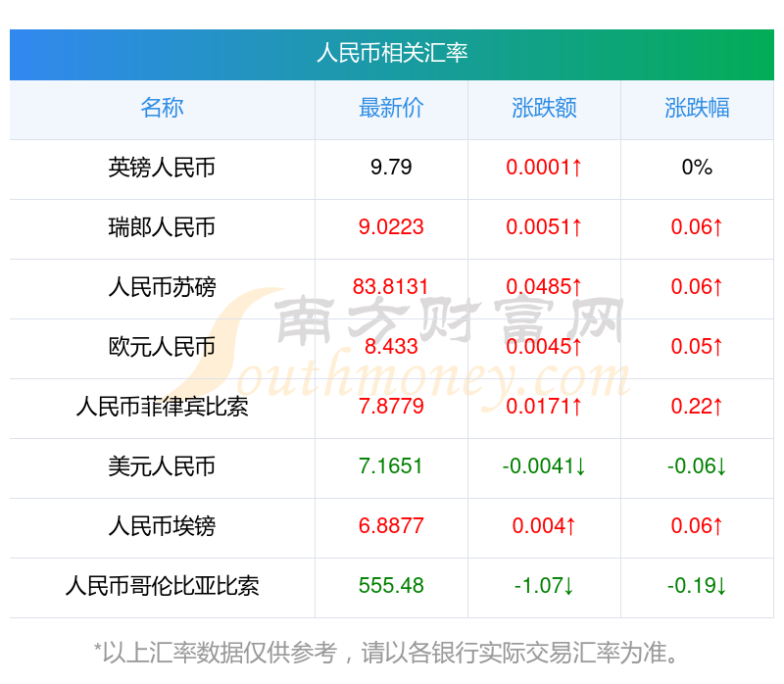Viewport: 784px width, 684px height.
Task: Click the 9.0223 price value
Action: click(391, 227)
